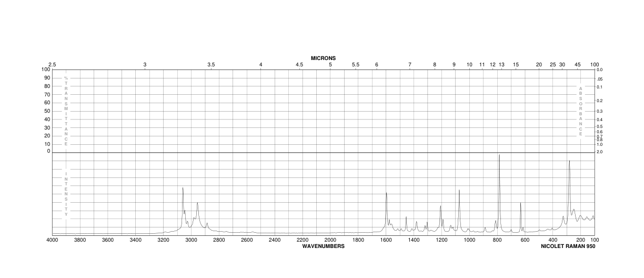Select the 2000 wavenumber tick label
644x278 pixels.
(x=330, y=240)
